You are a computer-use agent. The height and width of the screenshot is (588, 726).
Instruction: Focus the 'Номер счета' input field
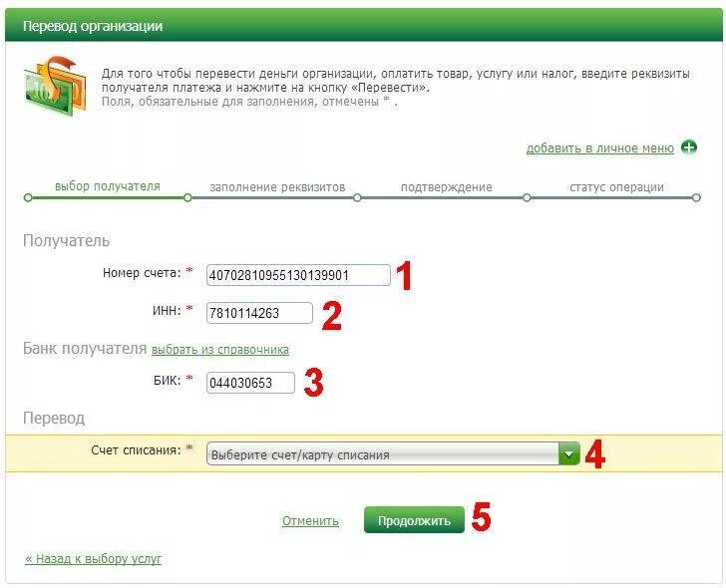coord(298,275)
